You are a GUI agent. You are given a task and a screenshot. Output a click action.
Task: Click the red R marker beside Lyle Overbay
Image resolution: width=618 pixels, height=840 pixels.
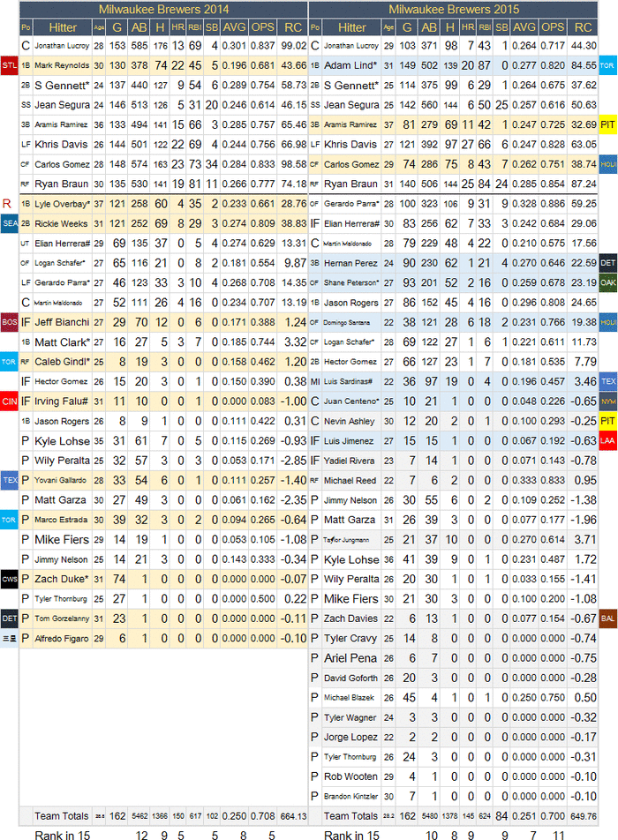[7, 204]
